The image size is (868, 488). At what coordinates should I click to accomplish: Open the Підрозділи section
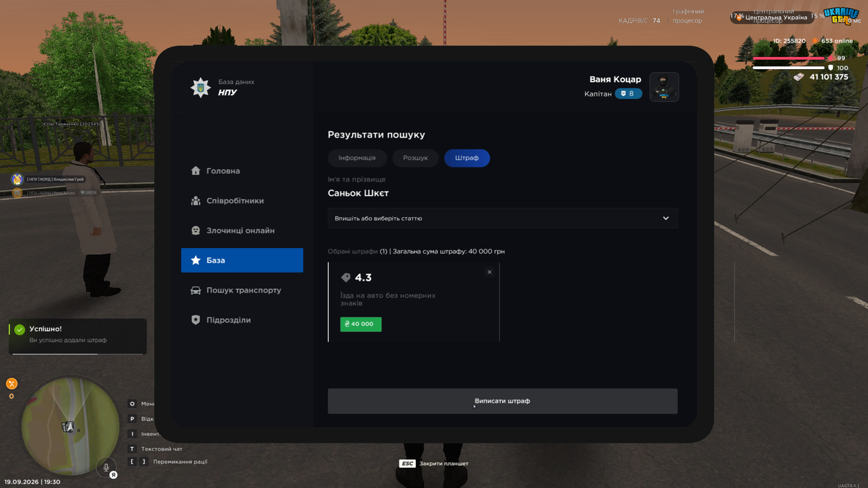242,320
